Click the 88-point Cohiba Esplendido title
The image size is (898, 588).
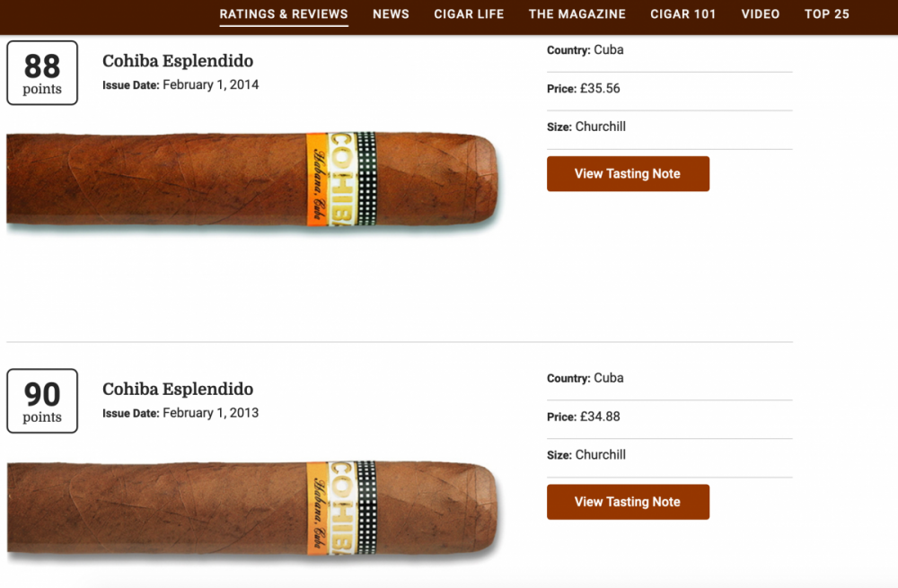[178, 61]
